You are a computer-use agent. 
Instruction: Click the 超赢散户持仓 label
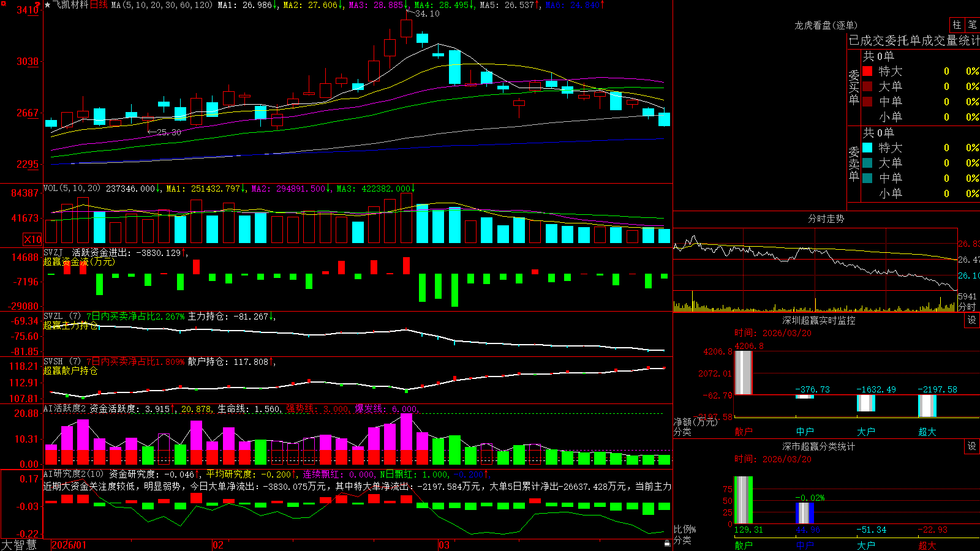pos(70,370)
